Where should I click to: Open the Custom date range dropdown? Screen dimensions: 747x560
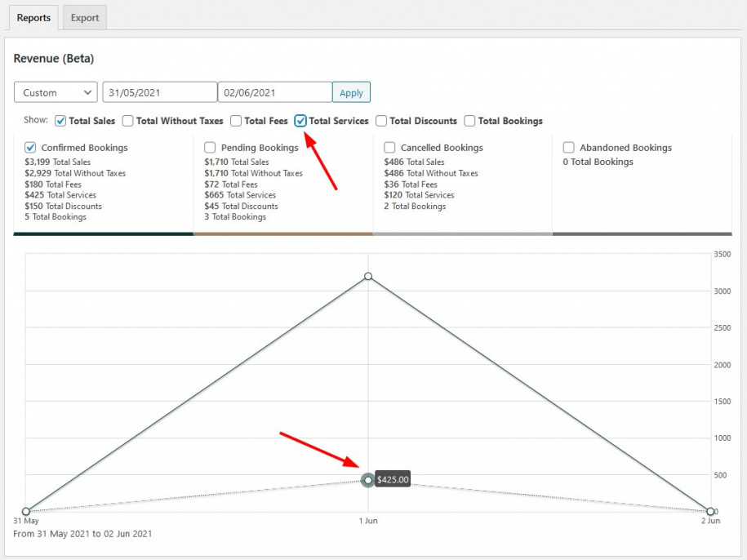click(x=55, y=92)
